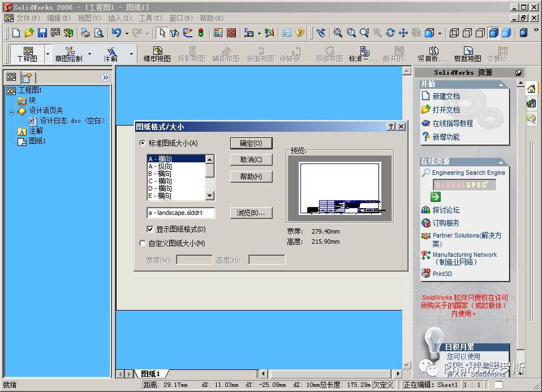Image resolution: width=542 pixels, height=392 pixels.
Task: Open the 视图 menu
Action: click(x=89, y=18)
